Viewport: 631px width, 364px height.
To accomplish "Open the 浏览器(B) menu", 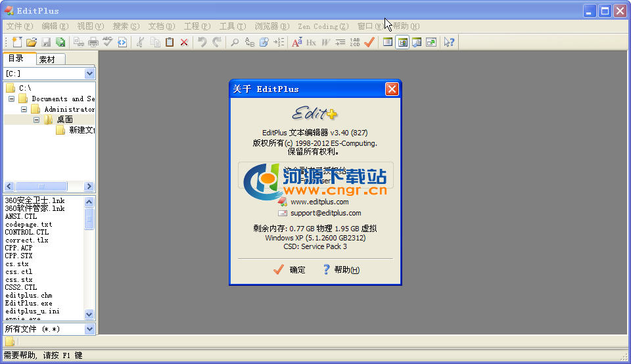I will click(271, 26).
